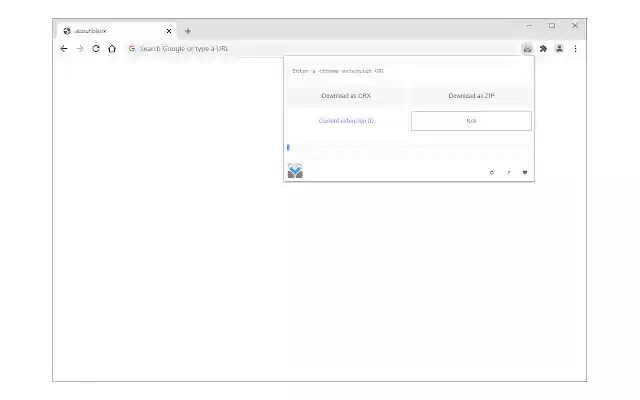Click Download as CRX button
640x400 pixels.
(346, 96)
